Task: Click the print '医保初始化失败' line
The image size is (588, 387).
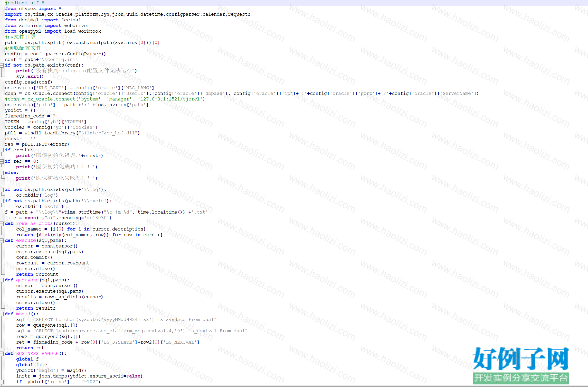Action: tap(57, 178)
